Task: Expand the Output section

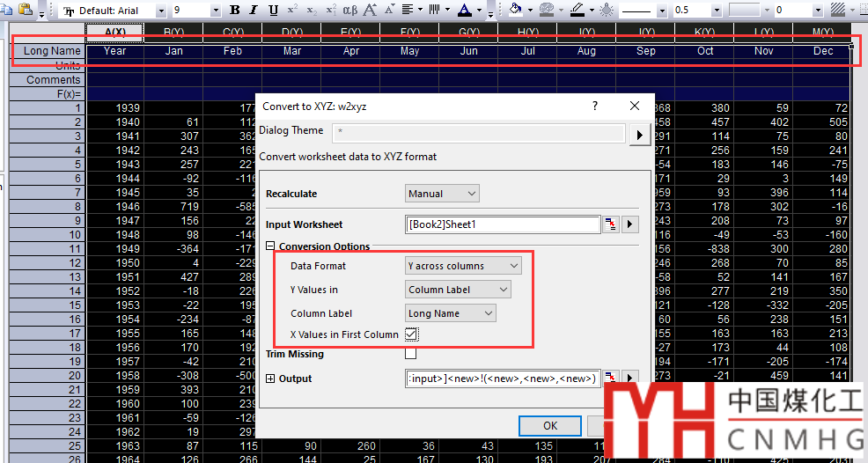Action: [270, 378]
